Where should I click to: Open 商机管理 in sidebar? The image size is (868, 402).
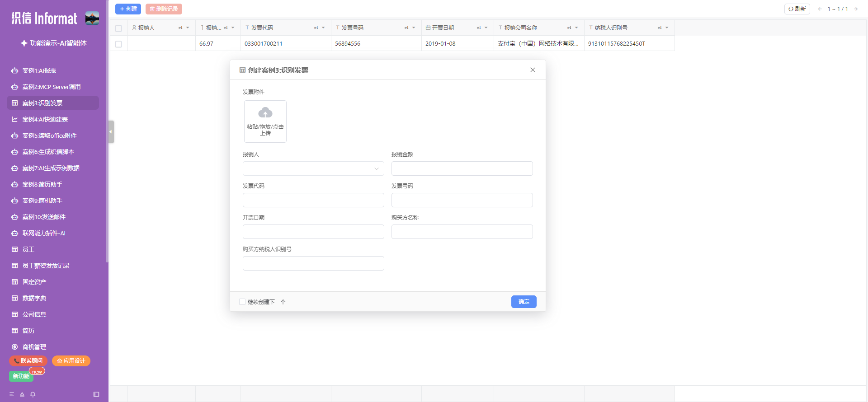click(x=53, y=347)
